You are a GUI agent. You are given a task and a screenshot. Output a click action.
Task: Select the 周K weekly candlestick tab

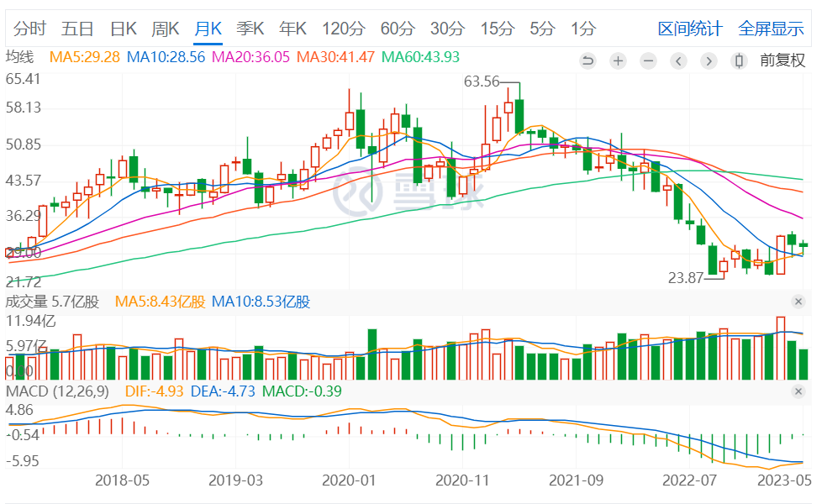click(x=166, y=29)
